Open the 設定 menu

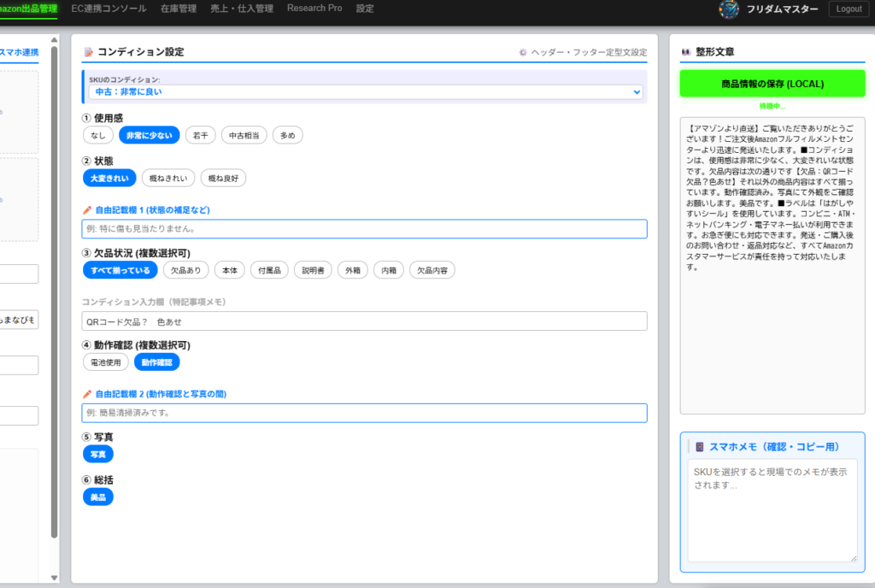click(365, 9)
